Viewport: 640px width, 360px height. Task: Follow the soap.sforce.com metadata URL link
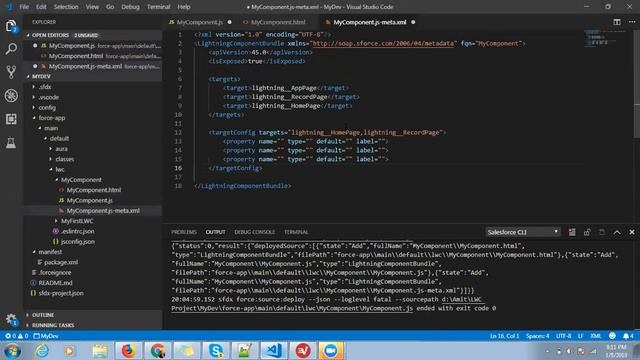pos(383,43)
